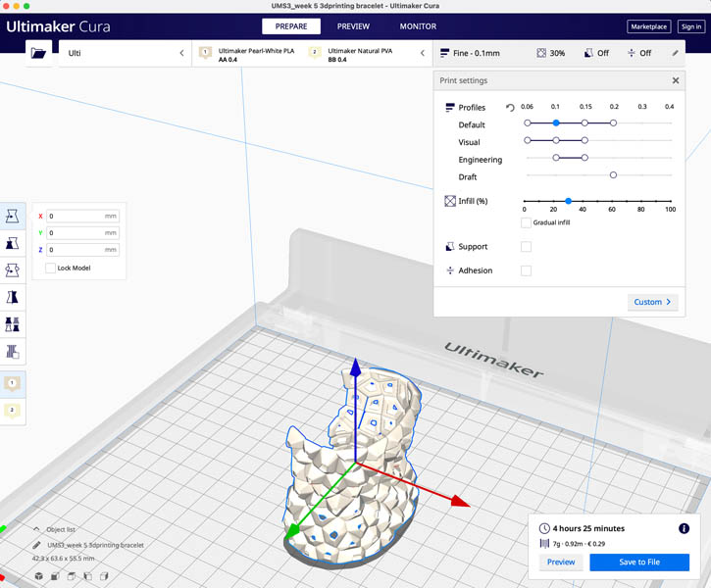The height and width of the screenshot is (588, 711).
Task: Open Custom print settings
Action: (652, 302)
